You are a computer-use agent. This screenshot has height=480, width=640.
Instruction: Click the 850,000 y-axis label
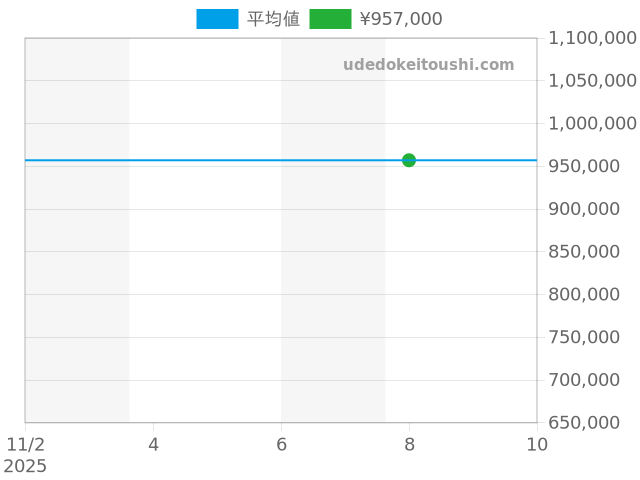click(x=592, y=252)
